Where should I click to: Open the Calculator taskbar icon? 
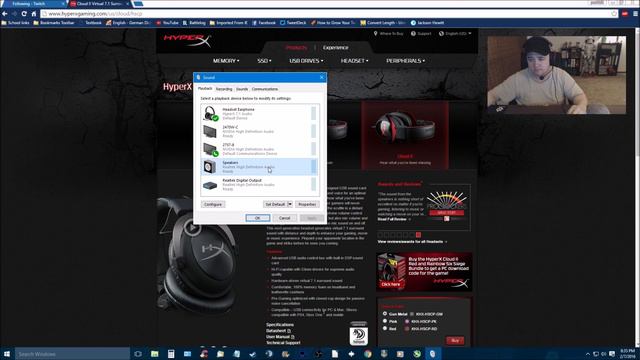coord(171,353)
